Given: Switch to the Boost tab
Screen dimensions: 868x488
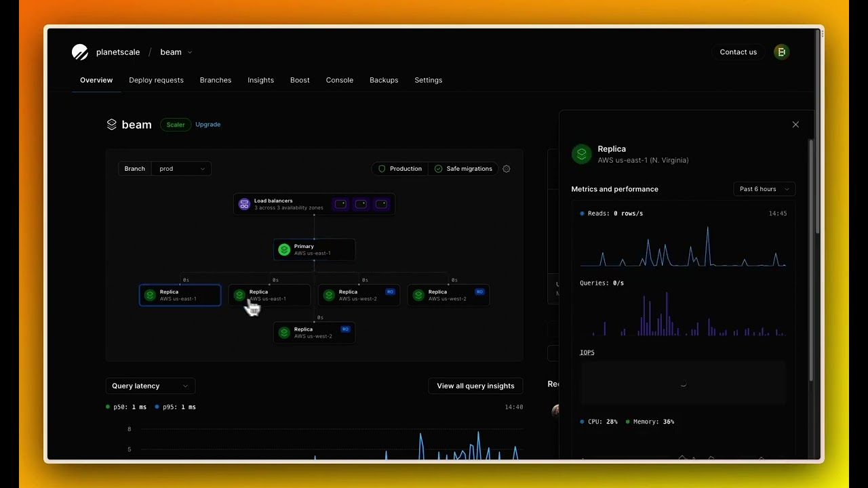Looking at the screenshot, I should pyautogui.click(x=300, y=80).
